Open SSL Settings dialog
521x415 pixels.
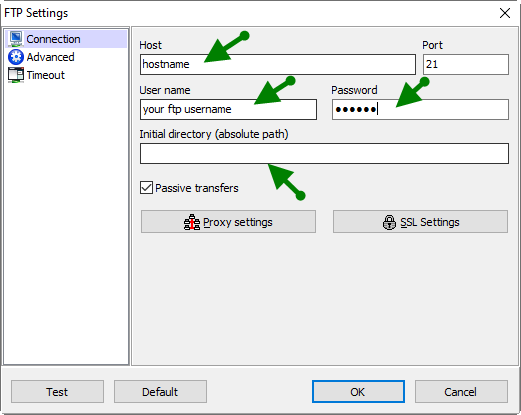click(420, 222)
